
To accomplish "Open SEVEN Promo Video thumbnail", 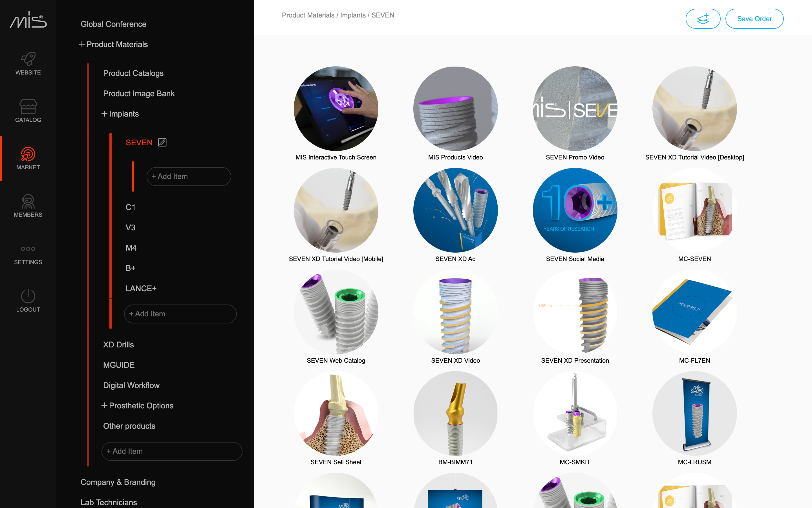I will pyautogui.click(x=575, y=109).
